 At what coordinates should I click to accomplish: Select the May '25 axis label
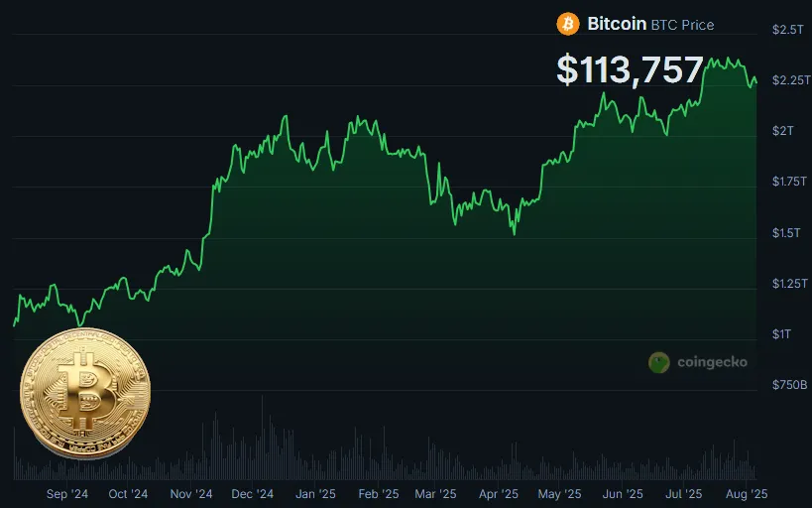coord(559,494)
